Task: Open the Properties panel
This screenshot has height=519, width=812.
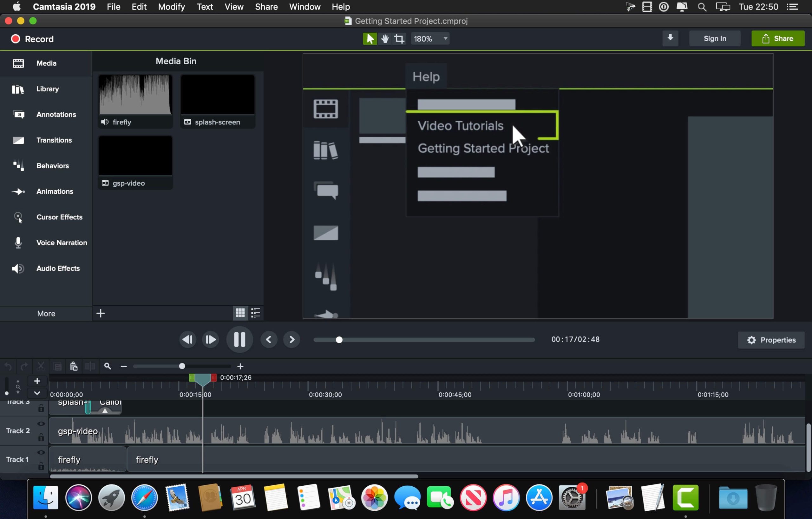Action: [x=771, y=339]
